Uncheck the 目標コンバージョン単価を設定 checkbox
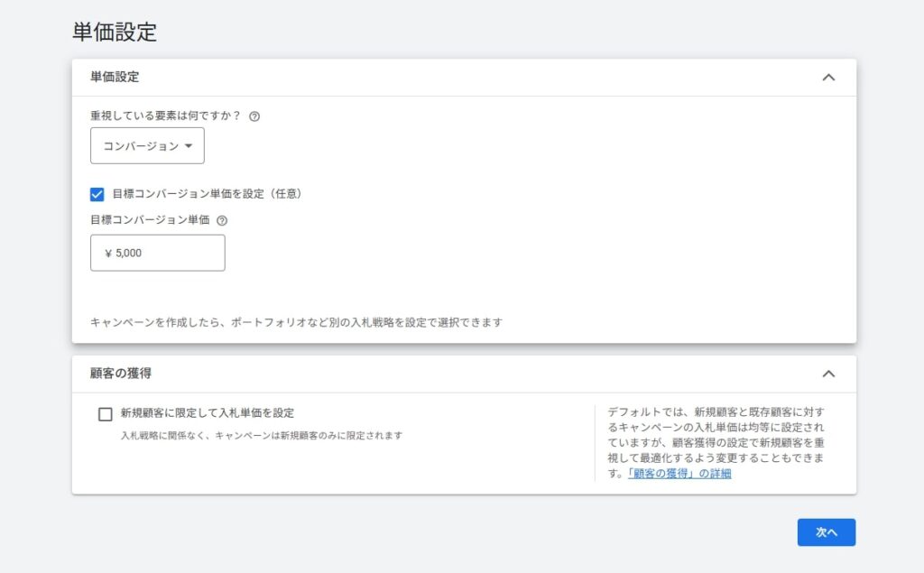 97,194
